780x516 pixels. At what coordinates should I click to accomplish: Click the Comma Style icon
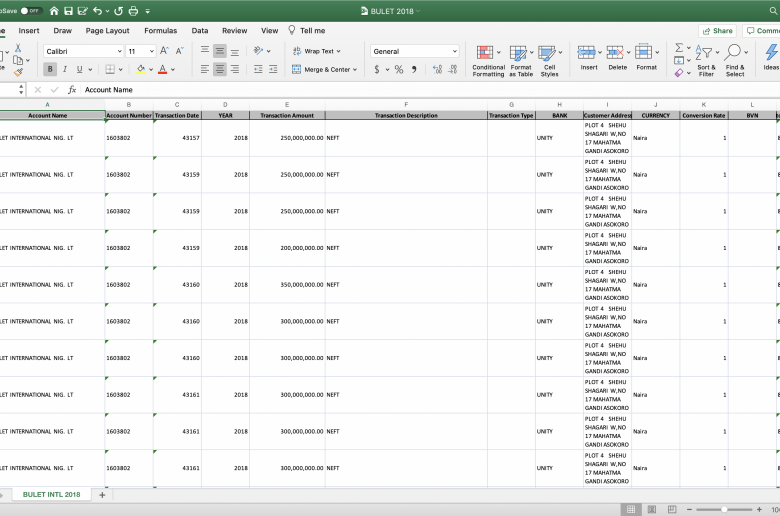tap(414, 70)
